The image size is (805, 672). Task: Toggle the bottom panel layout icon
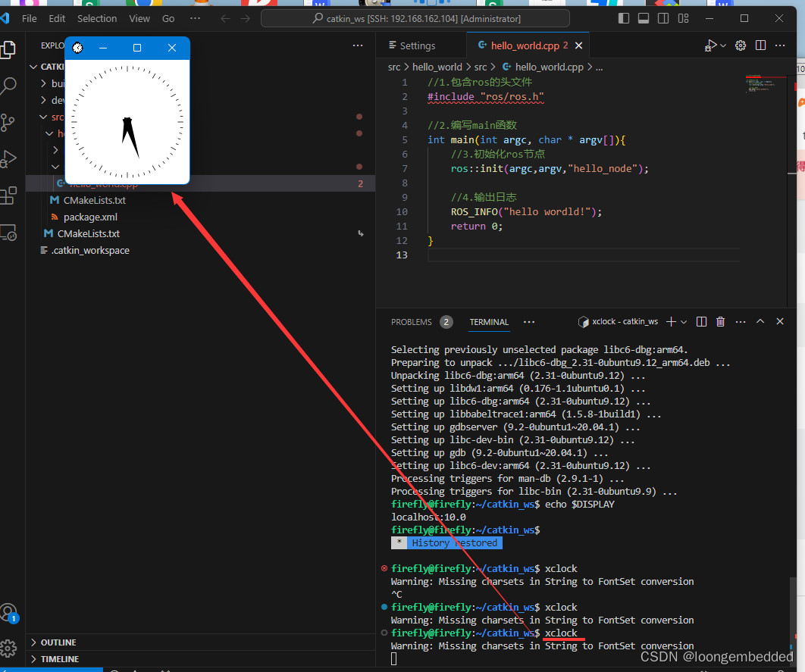(644, 18)
